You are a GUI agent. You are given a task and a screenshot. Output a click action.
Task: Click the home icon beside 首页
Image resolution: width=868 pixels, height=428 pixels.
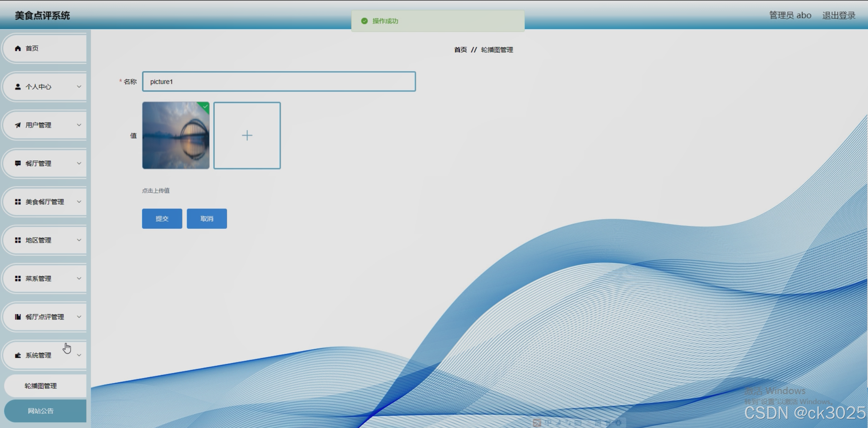(18, 48)
